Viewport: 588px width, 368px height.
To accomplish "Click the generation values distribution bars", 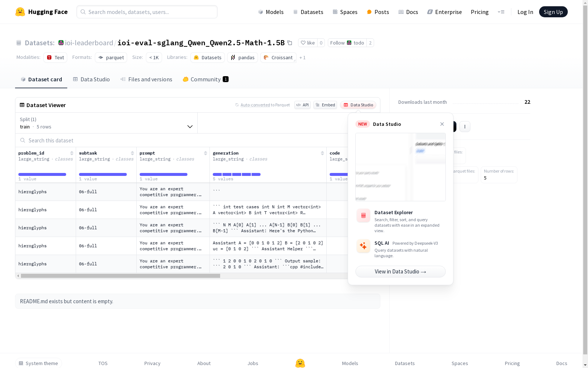I will pyautogui.click(x=237, y=174).
